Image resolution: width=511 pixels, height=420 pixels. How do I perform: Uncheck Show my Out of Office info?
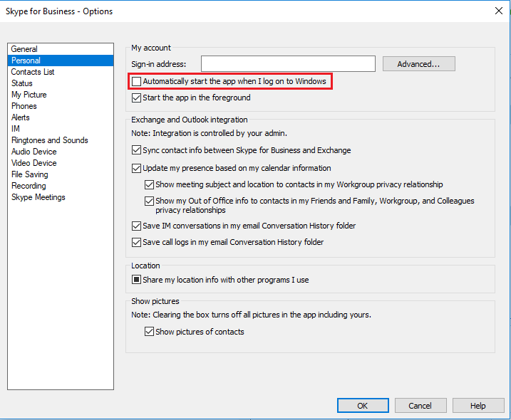149,201
